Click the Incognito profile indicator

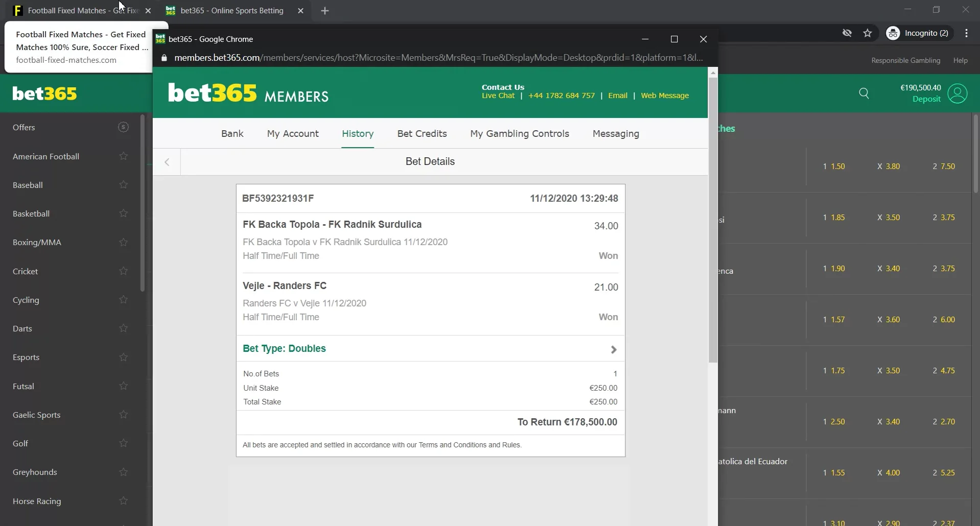pyautogui.click(x=919, y=33)
